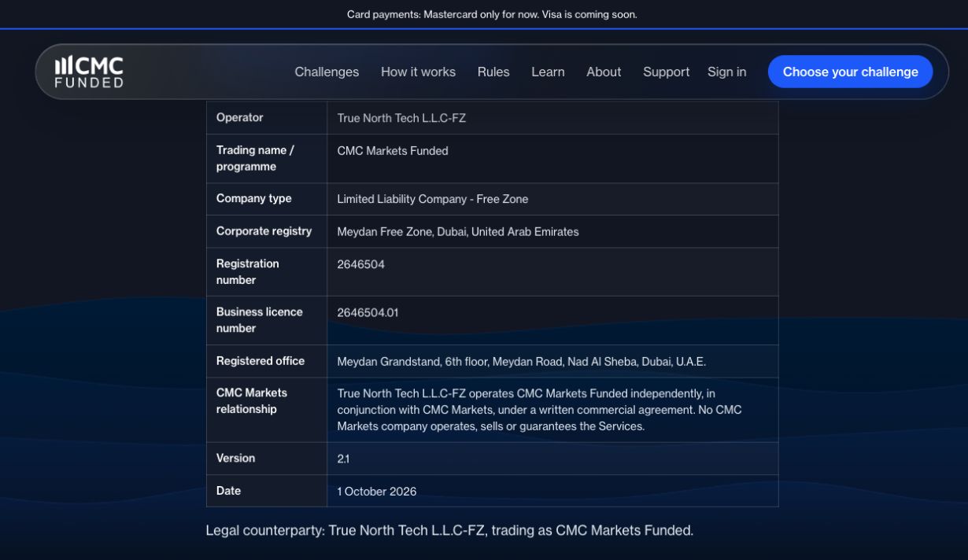The height and width of the screenshot is (560, 968).
Task: Select the Date row label
Action: point(229,491)
